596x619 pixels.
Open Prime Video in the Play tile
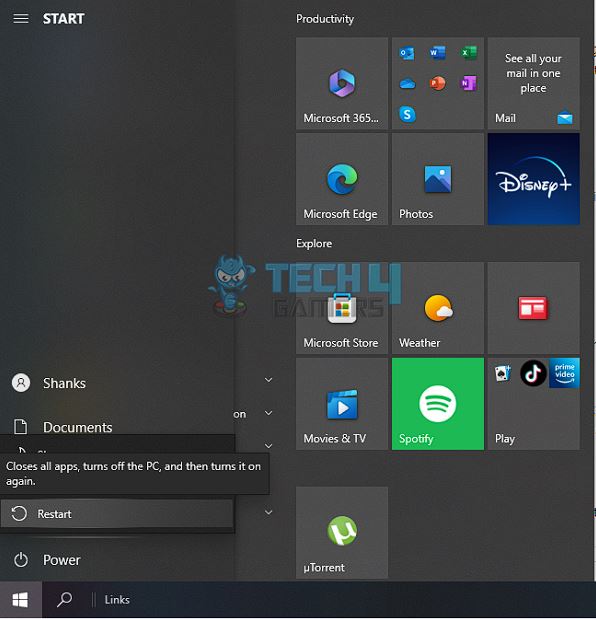pyautogui.click(x=564, y=373)
